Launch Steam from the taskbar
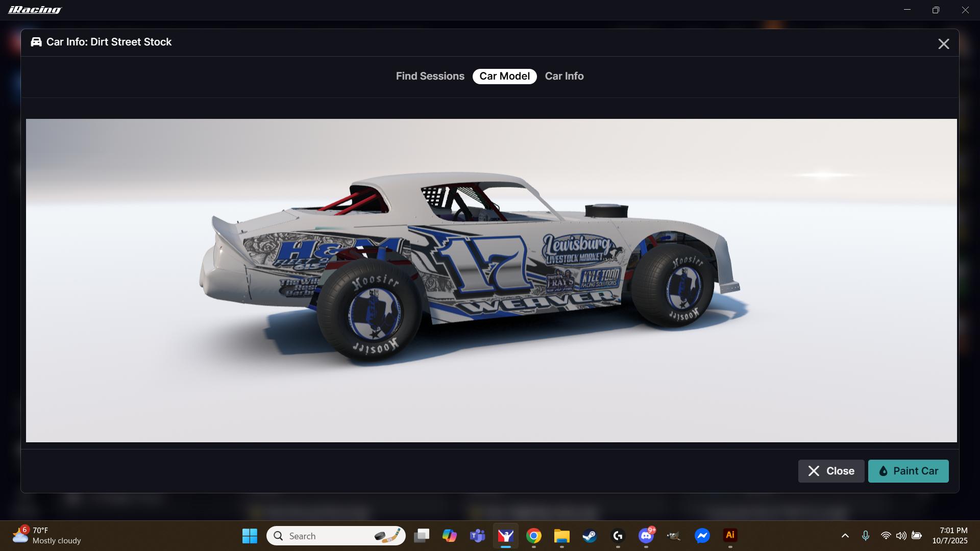This screenshot has height=551, width=980. pyautogui.click(x=589, y=536)
